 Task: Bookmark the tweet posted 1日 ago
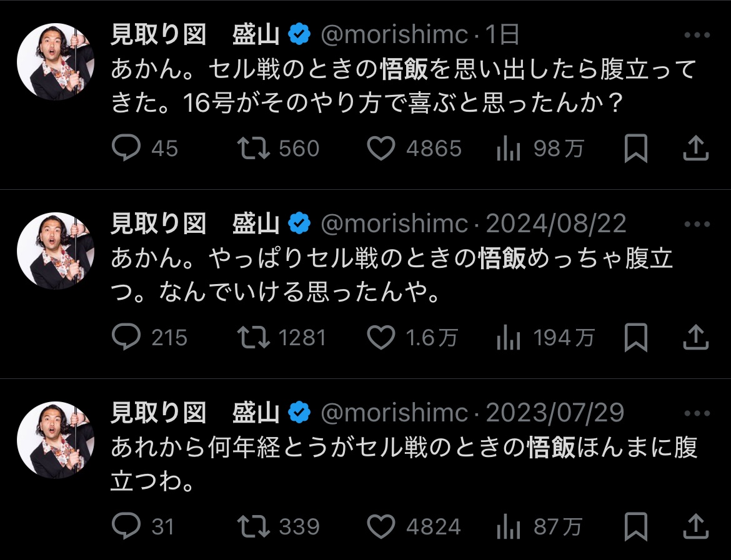[x=635, y=149]
